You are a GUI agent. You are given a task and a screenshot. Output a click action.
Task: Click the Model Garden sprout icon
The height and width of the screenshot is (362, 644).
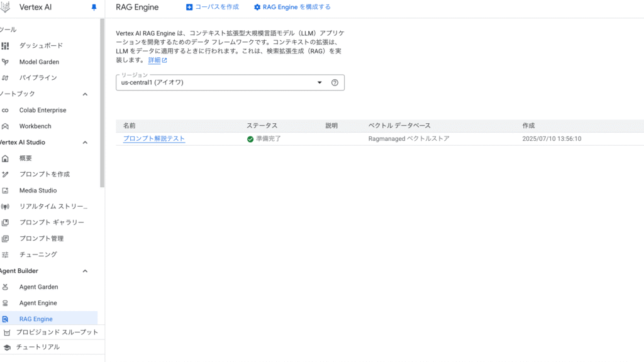[x=5, y=62]
